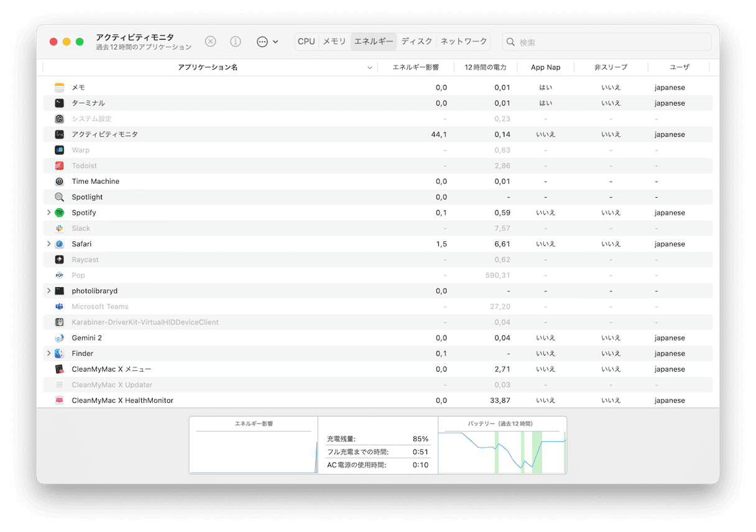Click the green zoom window button

(80, 42)
